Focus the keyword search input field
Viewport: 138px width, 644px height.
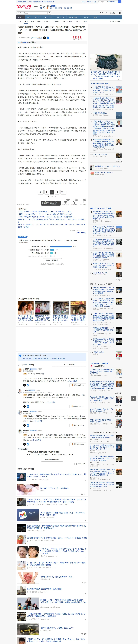click(32, 13)
